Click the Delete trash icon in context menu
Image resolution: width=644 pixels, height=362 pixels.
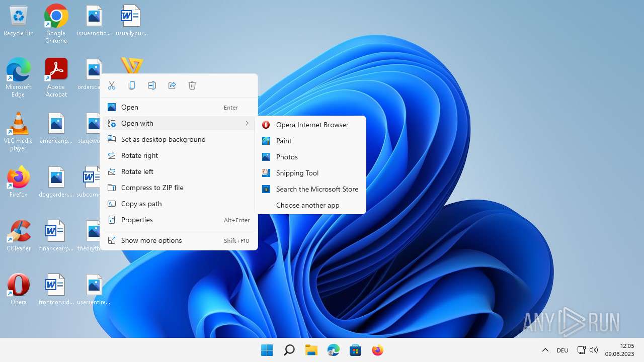[x=192, y=85]
